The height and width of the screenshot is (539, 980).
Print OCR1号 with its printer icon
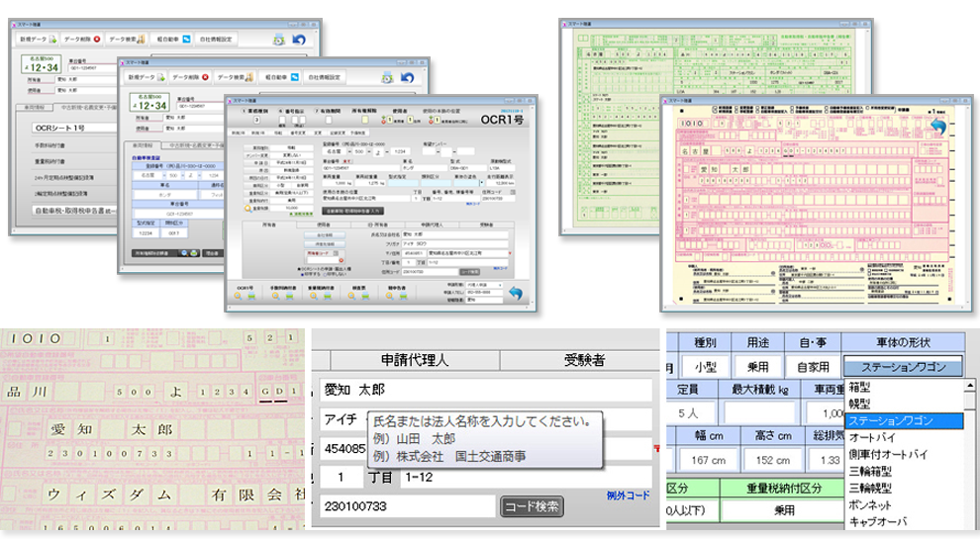pyautogui.click(x=251, y=296)
